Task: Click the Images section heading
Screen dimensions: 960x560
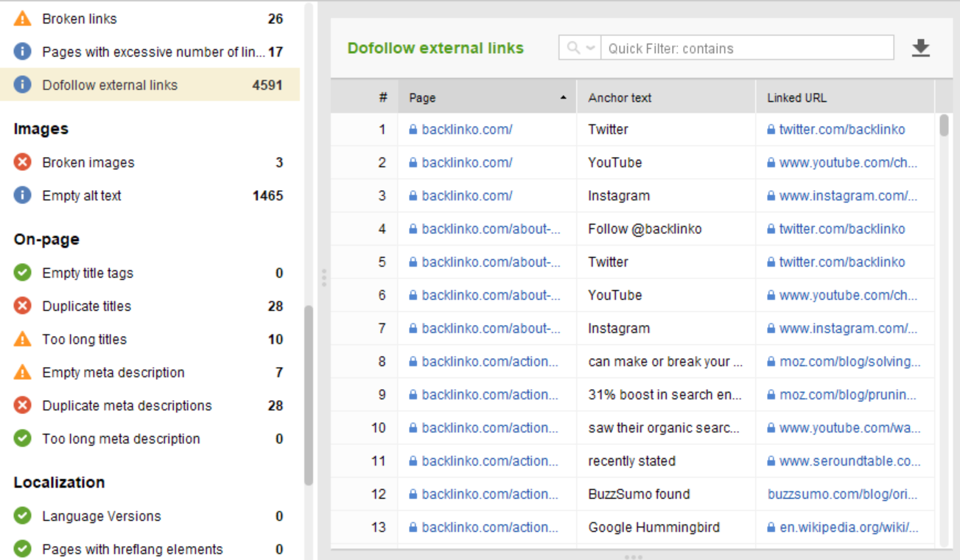Action: 41,129
